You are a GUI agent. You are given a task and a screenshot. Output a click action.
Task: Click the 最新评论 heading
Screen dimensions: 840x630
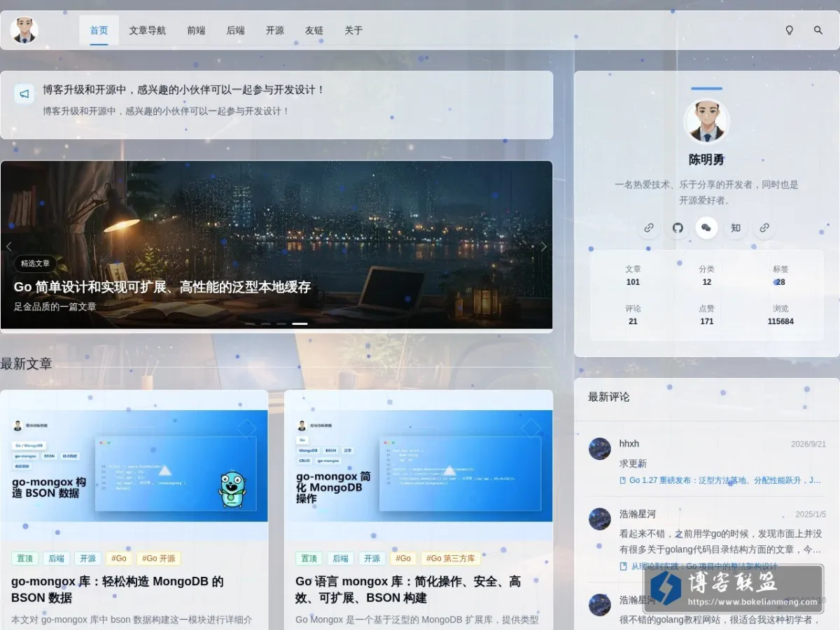[x=609, y=397]
